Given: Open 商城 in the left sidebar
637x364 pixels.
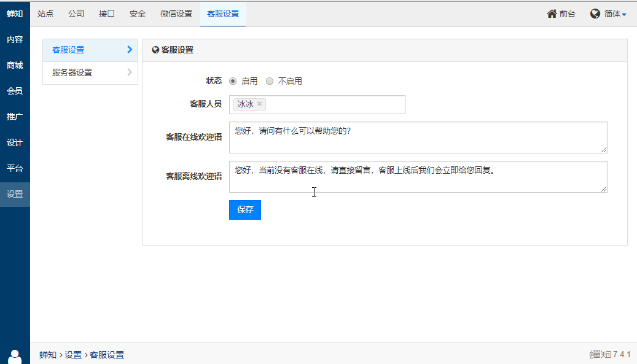Looking at the screenshot, I should [x=15, y=65].
